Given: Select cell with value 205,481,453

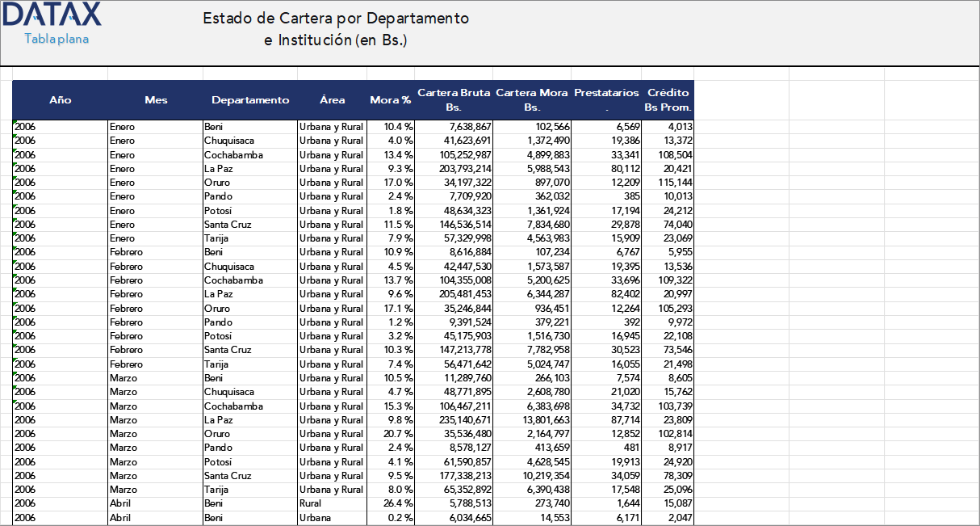Looking at the screenshot, I should (454, 294).
